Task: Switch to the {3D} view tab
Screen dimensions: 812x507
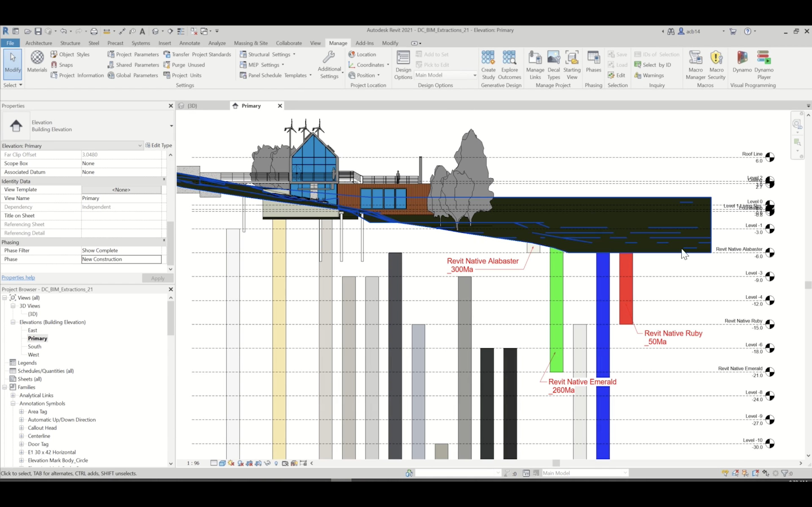Action: [193, 106]
